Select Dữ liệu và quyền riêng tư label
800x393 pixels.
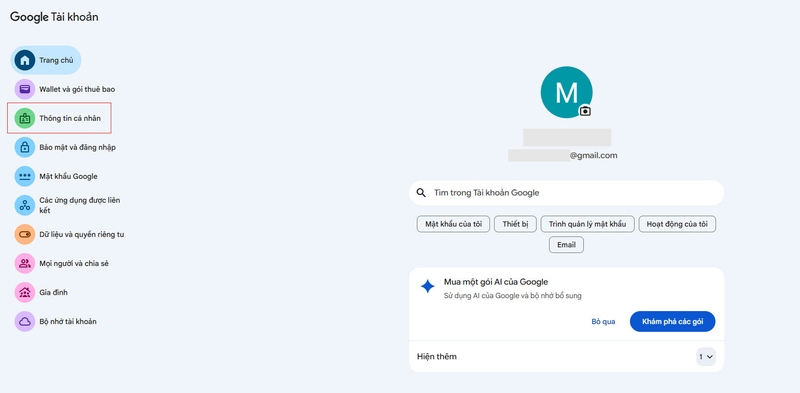(x=82, y=235)
